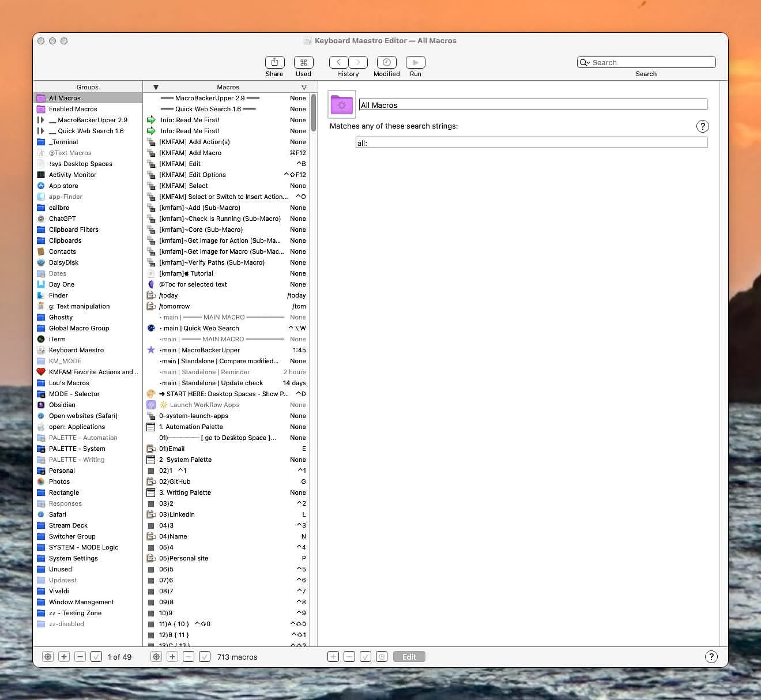Click the macros list vertical scrollbar
Viewport: 761px width, 700px height.
pyautogui.click(x=314, y=113)
